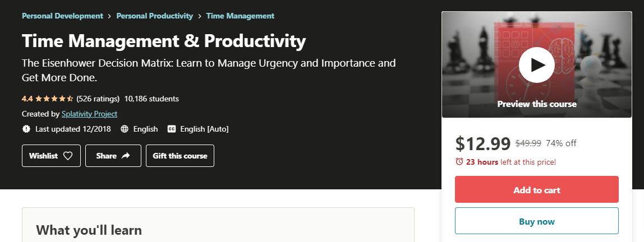
Task: Open the Personal Development breadcrumb
Action: (x=62, y=16)
